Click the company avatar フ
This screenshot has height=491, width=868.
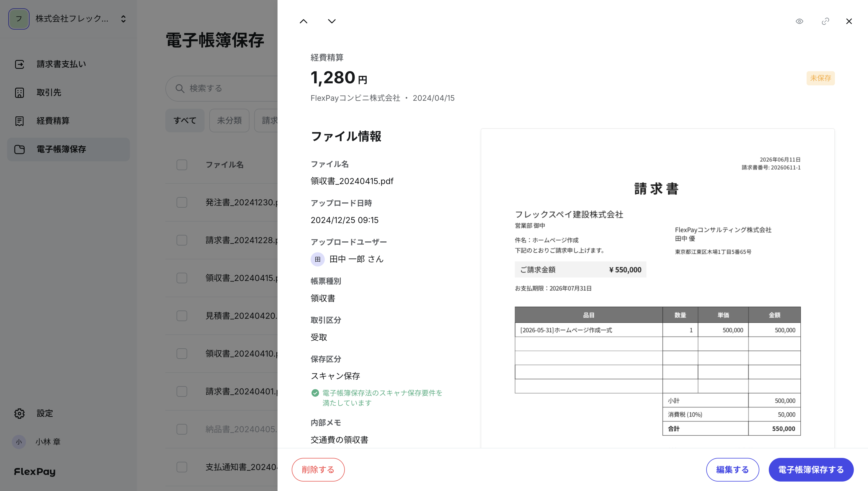(19, 19)
